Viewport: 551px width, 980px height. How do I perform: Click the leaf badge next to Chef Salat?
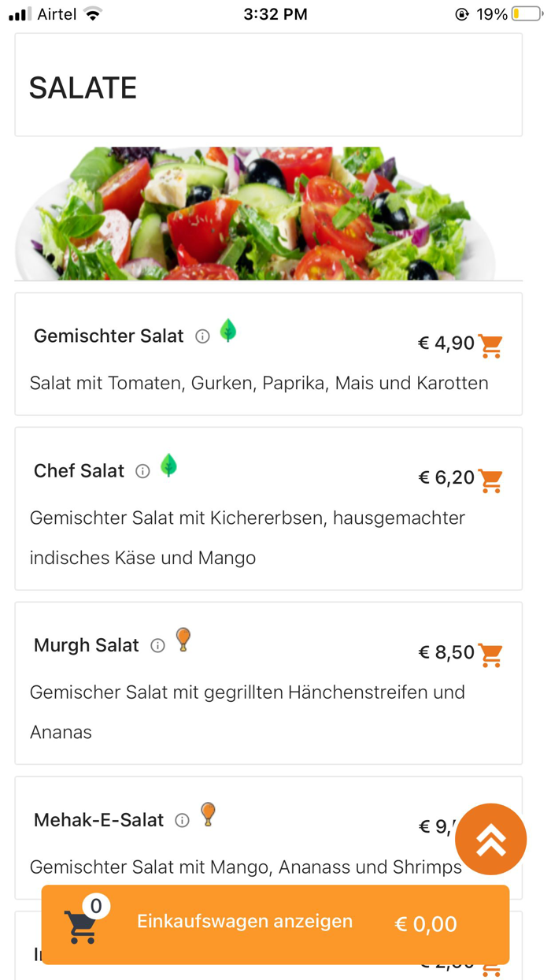[x=168, y=468]
